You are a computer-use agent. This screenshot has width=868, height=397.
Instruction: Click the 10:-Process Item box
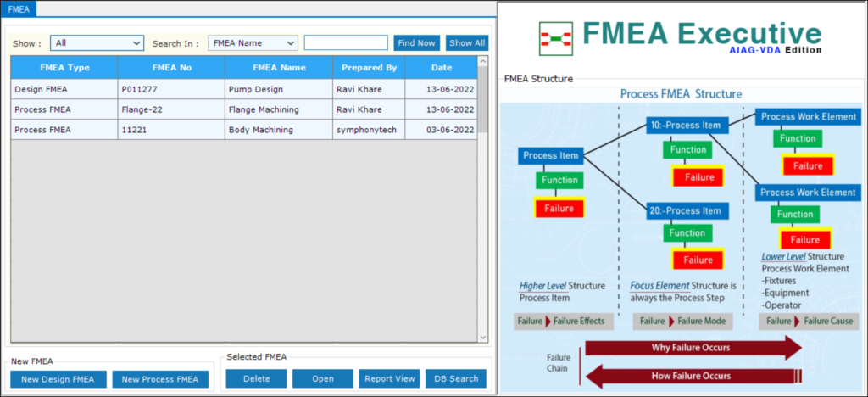pyautogui.click(x=687, y=126)
